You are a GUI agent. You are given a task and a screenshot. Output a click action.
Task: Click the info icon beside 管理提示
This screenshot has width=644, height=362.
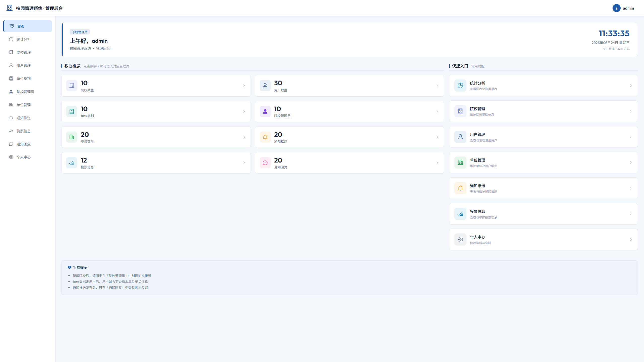(x=69, y=267)
